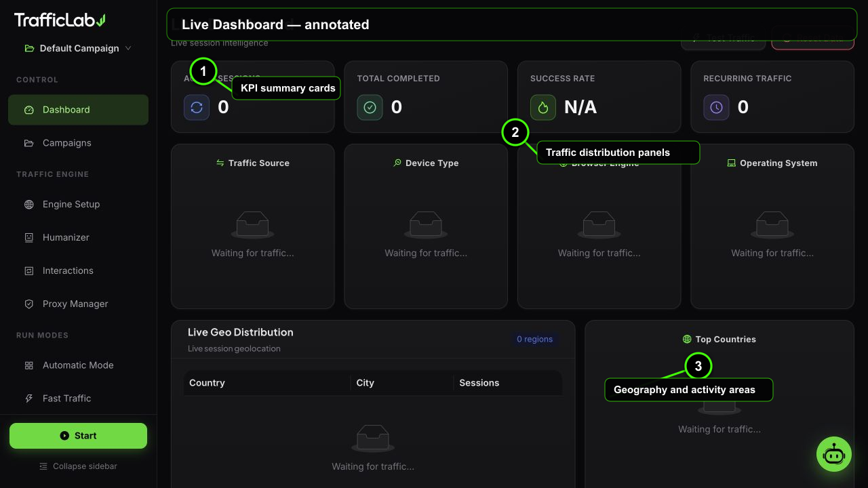Select Humanizer in the sidebar

pyautogui.click(x=78, y=237)
